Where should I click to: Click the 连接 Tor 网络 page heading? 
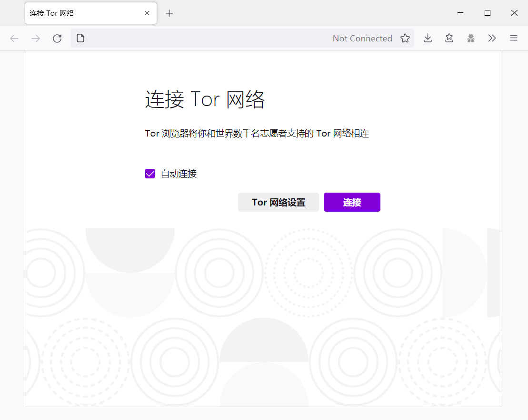[205, 99]
